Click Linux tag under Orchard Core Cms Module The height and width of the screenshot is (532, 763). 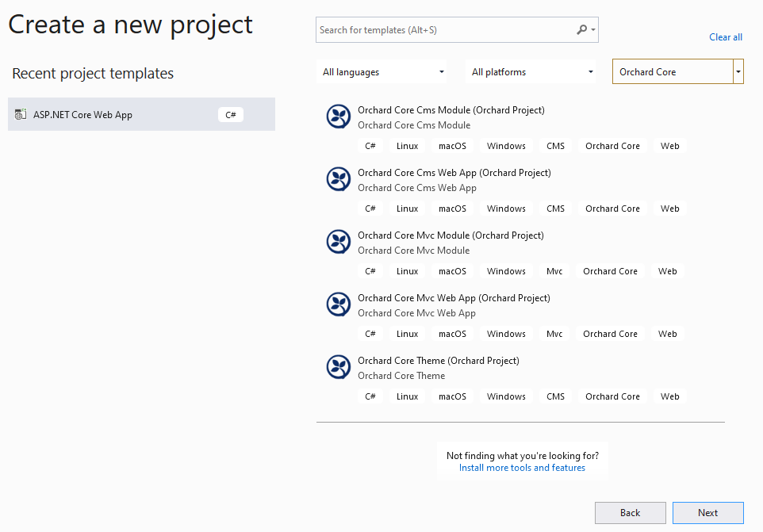[408, 146]
